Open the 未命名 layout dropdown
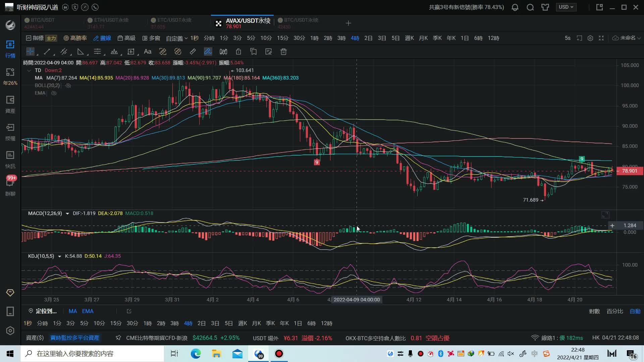The image size is (644, 362). click(x=626, y=38)
